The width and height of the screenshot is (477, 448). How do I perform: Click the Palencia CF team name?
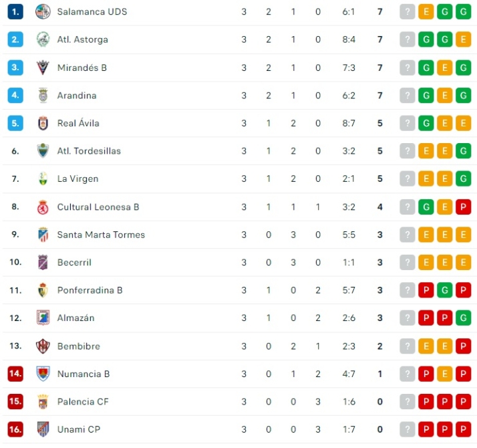pyautogui.click(x=83, y=402)
